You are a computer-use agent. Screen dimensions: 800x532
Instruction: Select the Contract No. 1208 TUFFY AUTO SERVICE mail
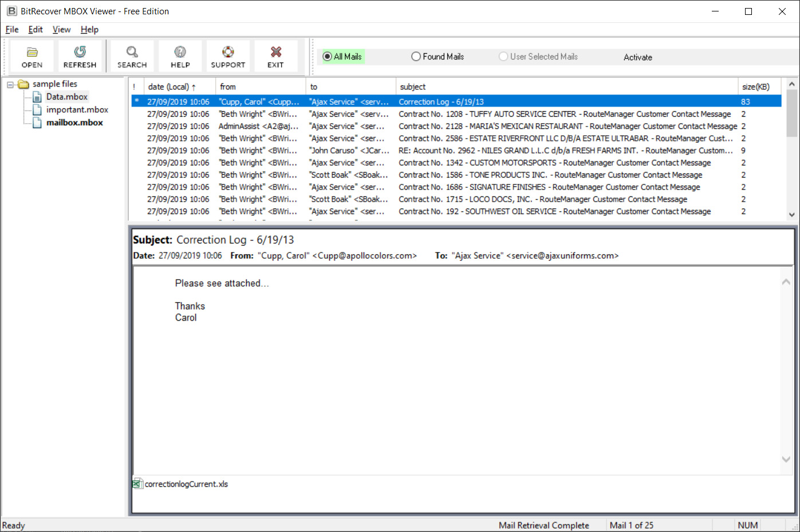click(x=456, y=114)
